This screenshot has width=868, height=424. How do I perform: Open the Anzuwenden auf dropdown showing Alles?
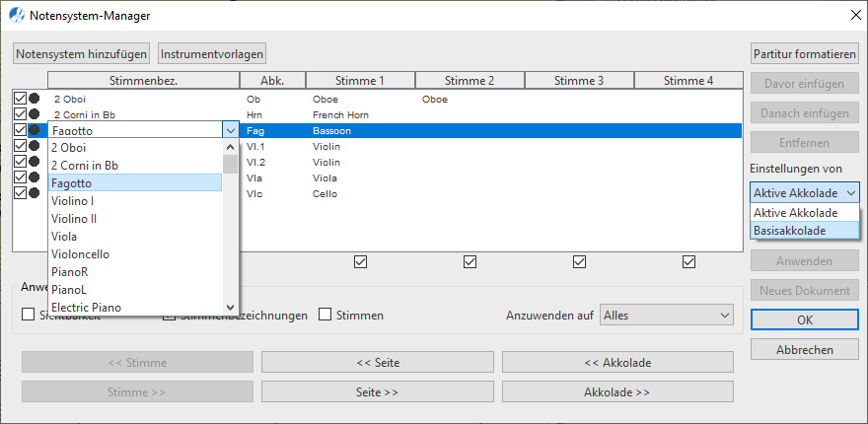click(x=667, y=316)
